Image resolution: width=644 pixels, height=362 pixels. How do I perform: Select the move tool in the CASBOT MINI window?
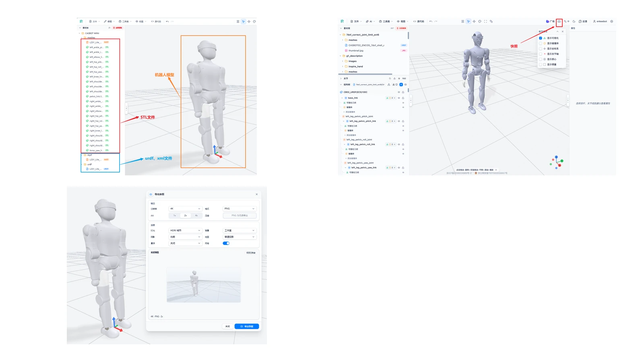249,21
